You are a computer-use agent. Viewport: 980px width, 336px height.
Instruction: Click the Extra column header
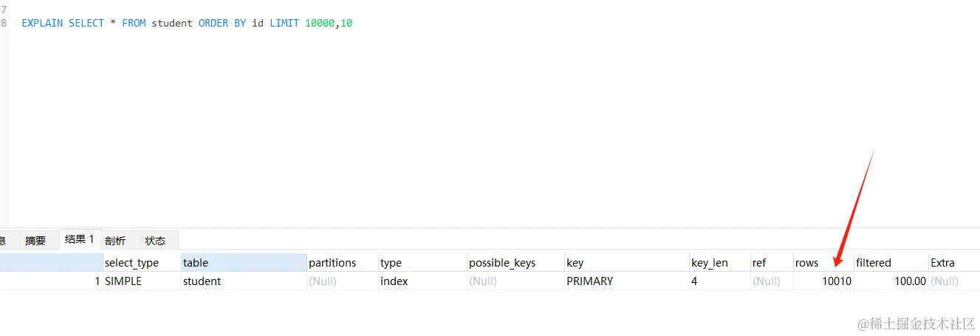[x=942, y=263]
